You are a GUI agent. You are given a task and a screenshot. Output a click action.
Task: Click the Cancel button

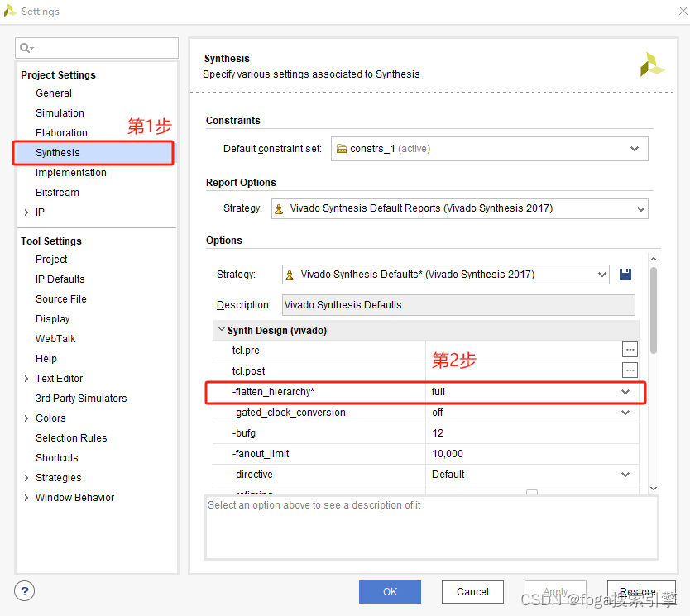472,592
